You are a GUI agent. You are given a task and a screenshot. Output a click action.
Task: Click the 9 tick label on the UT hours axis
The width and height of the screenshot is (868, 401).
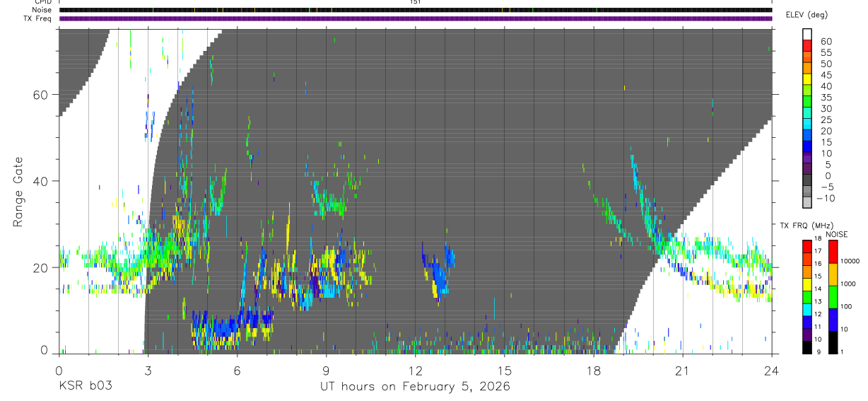point(326,370)
